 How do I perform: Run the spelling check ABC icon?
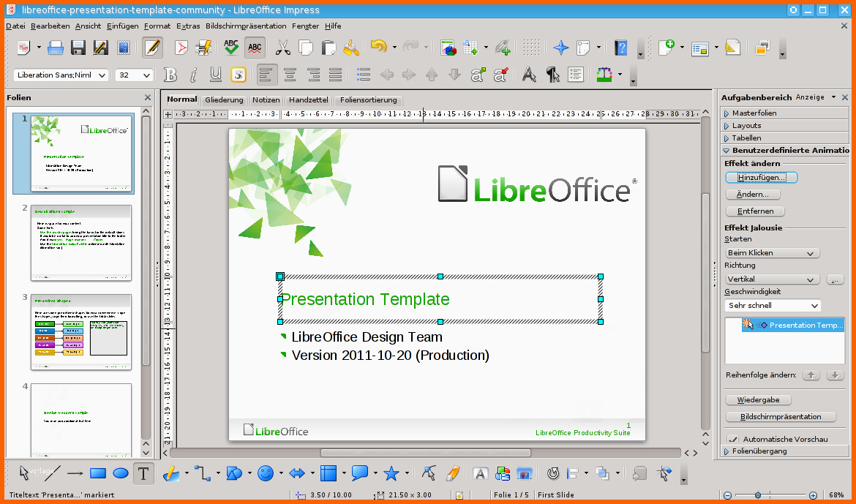point(231,48)
